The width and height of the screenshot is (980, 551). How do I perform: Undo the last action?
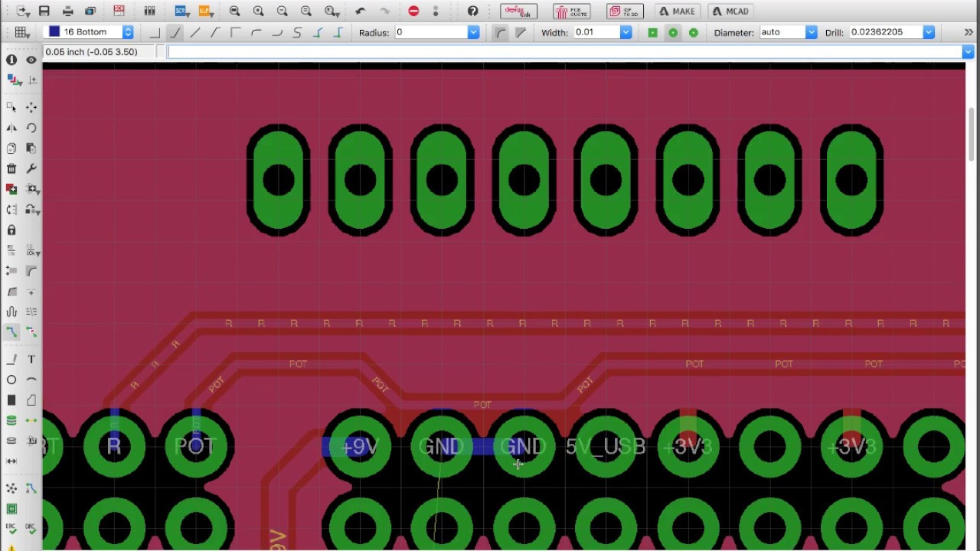point(361,11)
